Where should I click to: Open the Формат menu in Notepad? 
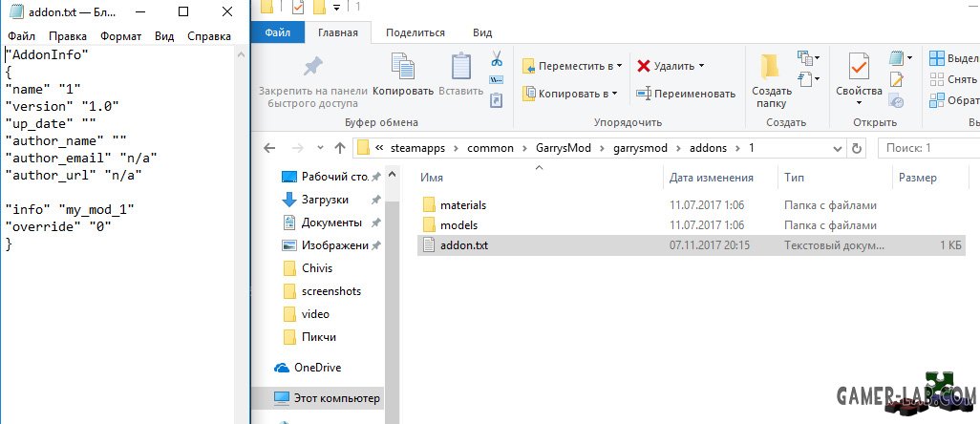(x=121, y=36)
